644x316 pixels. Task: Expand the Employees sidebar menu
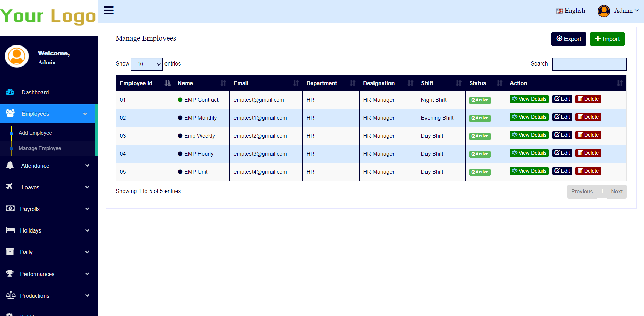[36, 113]
